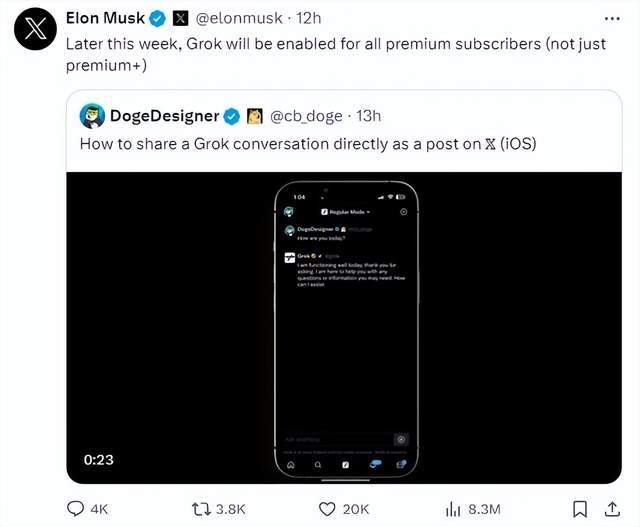Viewport: 640px width, 527px height.
Task: Like the post with heart icon
Action: [327, 509]
